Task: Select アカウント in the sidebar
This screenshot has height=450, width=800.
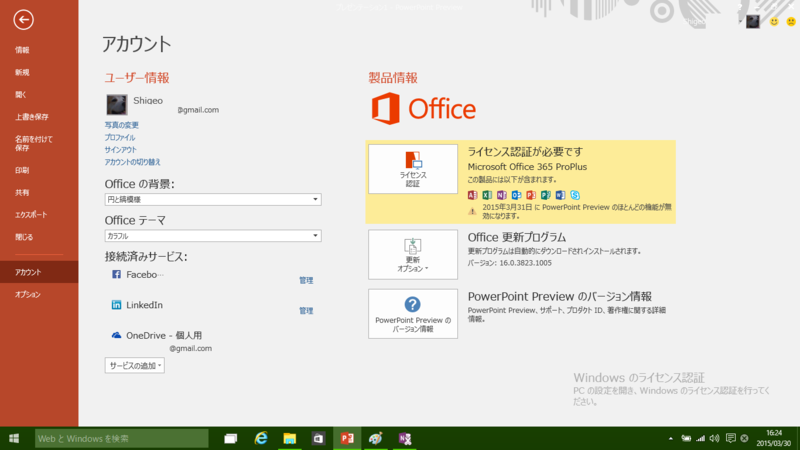Action: click(39, 272)
